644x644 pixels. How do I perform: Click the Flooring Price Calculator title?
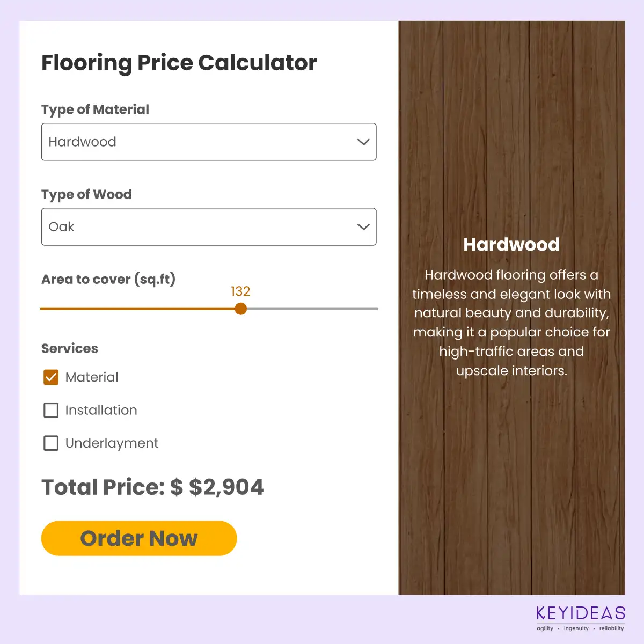tap(179, 63)
